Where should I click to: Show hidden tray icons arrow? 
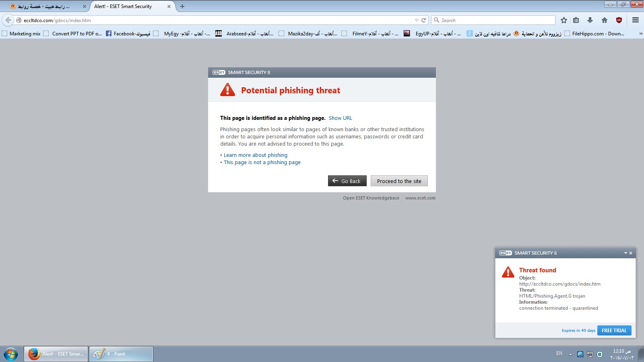coord(570,354)
